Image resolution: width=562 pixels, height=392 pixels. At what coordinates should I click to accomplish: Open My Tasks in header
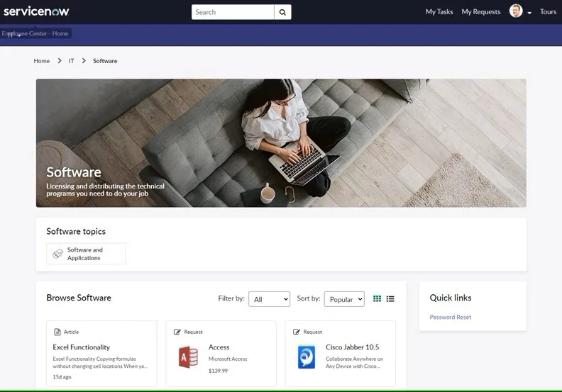pyautogui.click(x=439, y=12)
